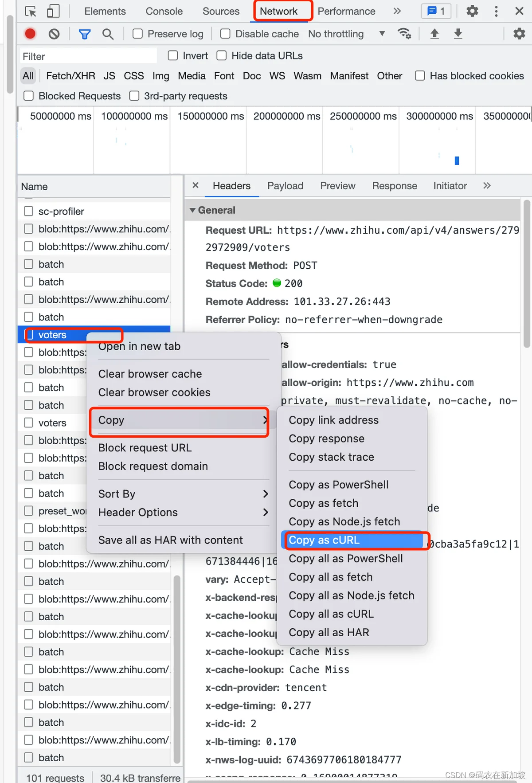Open network conditions wifi icon
The width and height of the screenshot is (532, 783).
click(404, 34)
